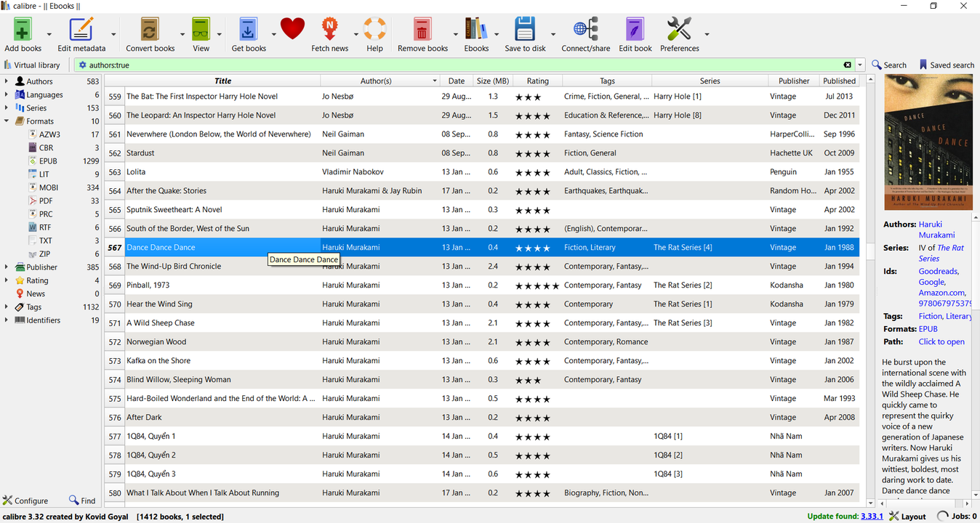Open Goodreads id link
This screenshot has height=523, width=980.
(939, 271)
